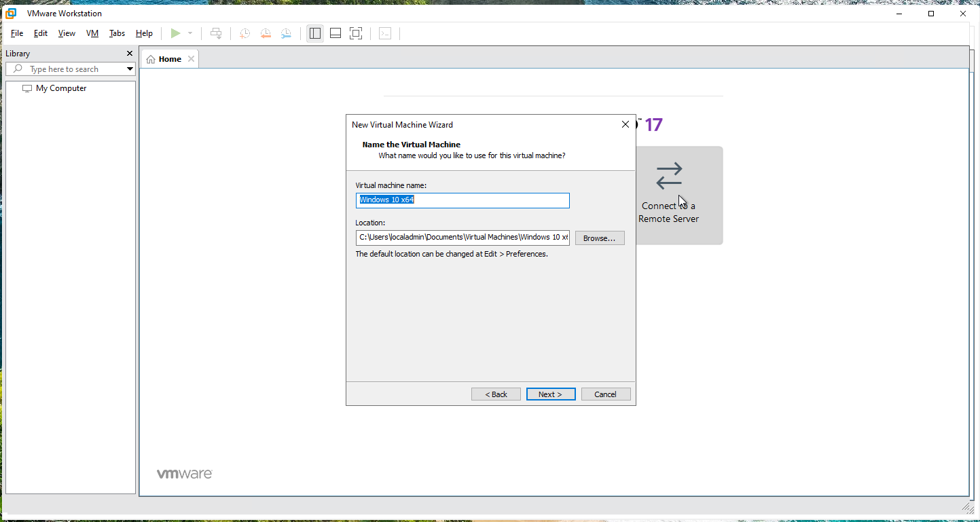980x522 pixels.
Task: Open the Tabs menu
Action: (x=117, y=33)
